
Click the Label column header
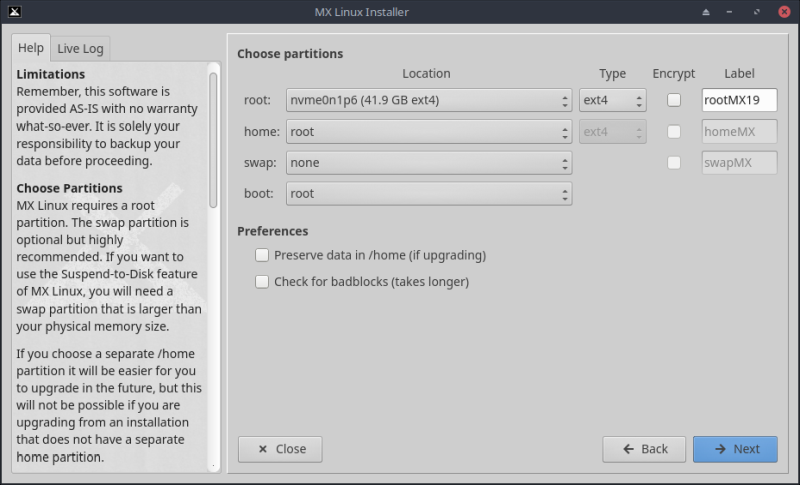point(739,73)
